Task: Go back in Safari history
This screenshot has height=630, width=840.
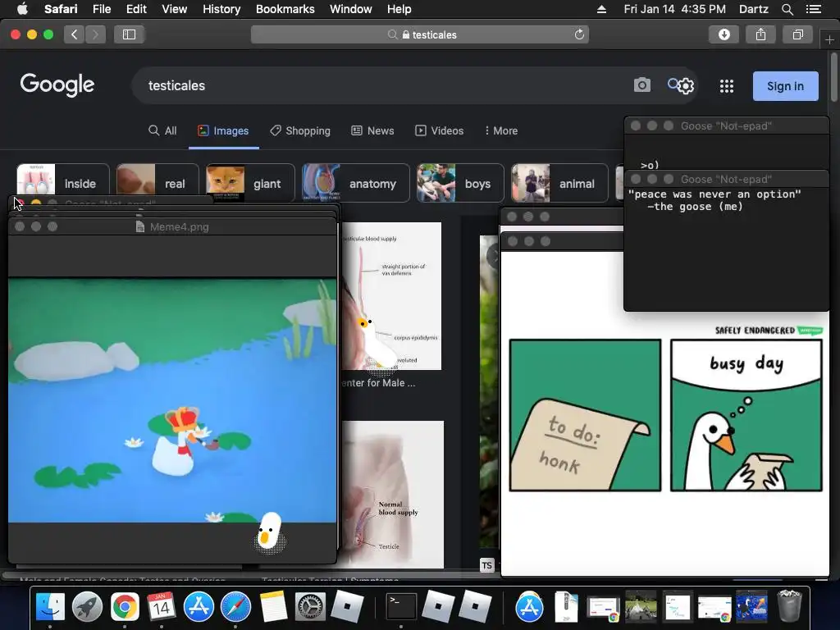Action: tap(74, 34)
